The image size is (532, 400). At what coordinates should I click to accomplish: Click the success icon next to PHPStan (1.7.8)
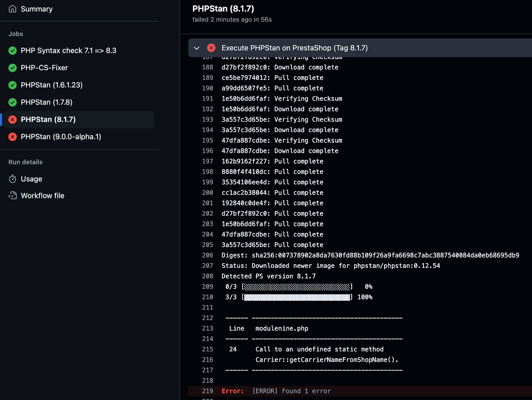13,102
